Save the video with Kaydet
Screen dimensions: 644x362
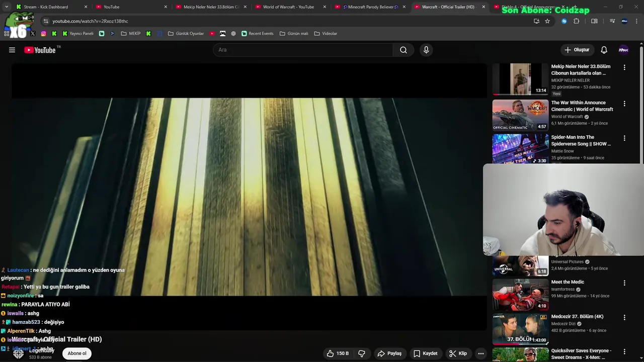(x=425, y=353)
